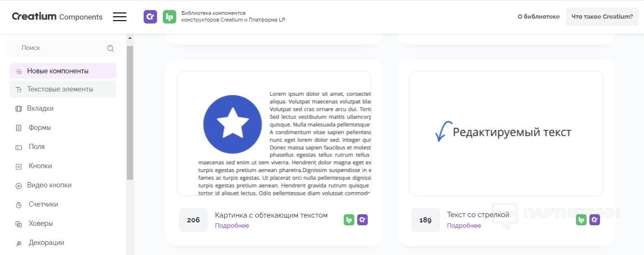Screen dimensions: 644x255
Task: Click the search magnifier icon
Action: [111, 48]
